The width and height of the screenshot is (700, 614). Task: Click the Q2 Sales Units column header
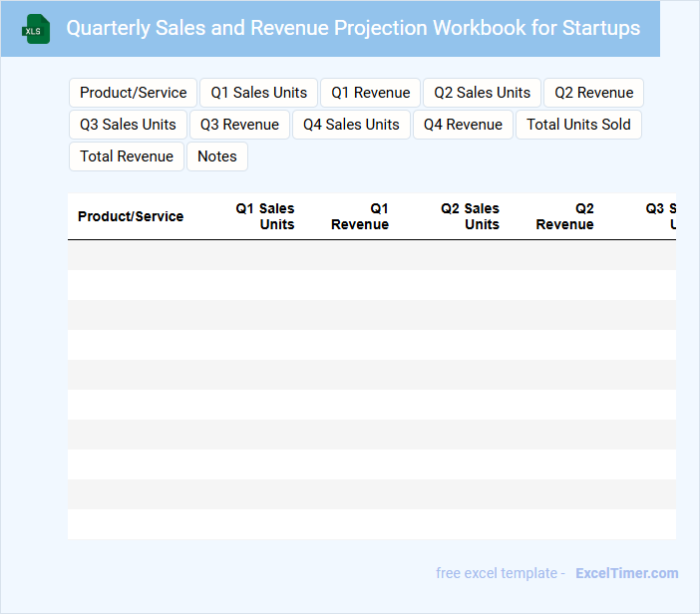(471, 216)
